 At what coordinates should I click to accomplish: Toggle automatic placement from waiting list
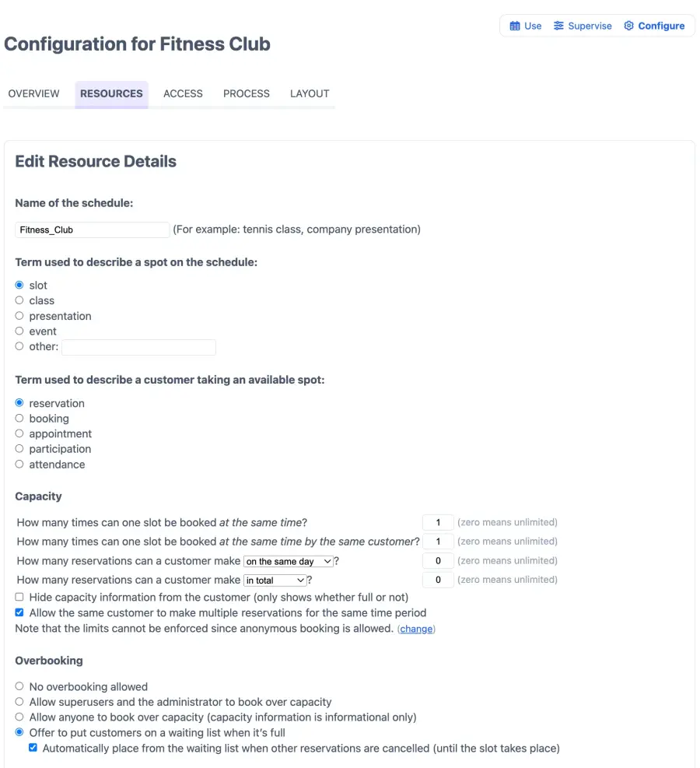33,748
